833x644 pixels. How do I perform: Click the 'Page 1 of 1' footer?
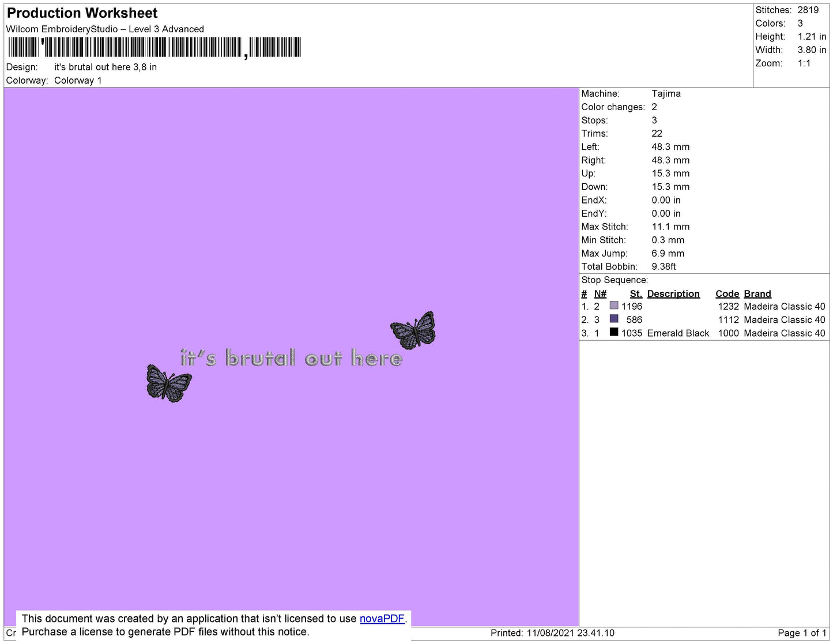click(802, 633)
